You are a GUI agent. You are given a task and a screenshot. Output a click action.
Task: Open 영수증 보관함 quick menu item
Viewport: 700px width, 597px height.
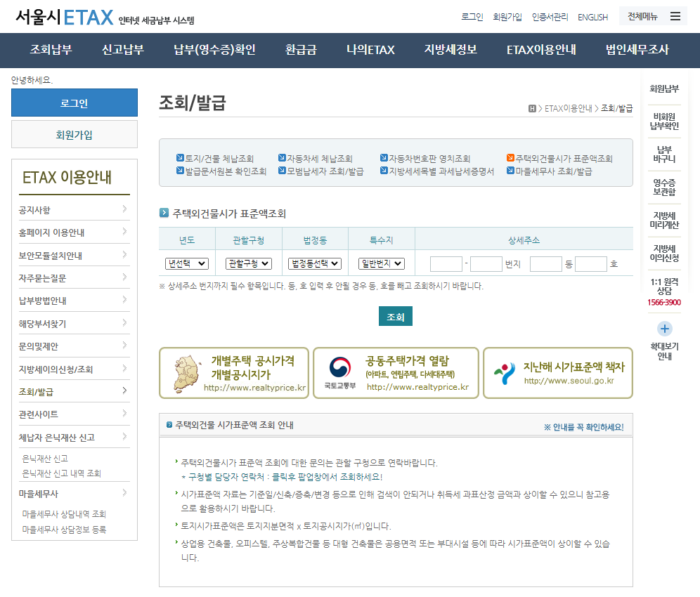664,188
